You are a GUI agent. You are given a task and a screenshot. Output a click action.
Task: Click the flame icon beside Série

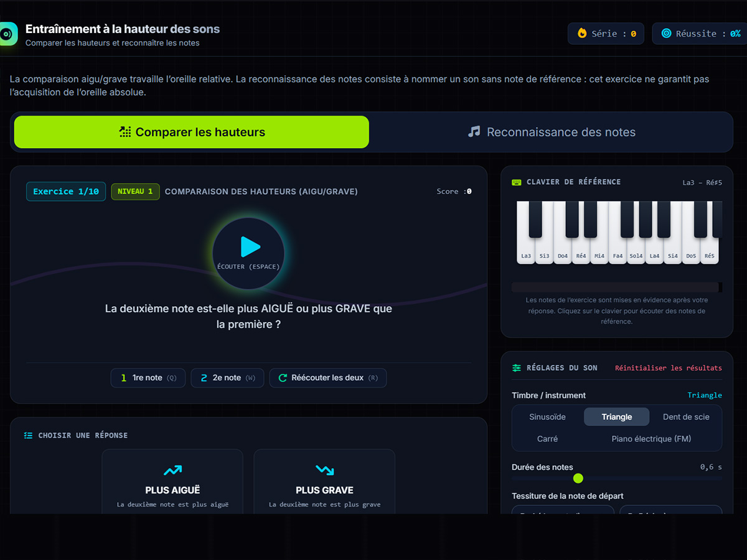(582, 34)
